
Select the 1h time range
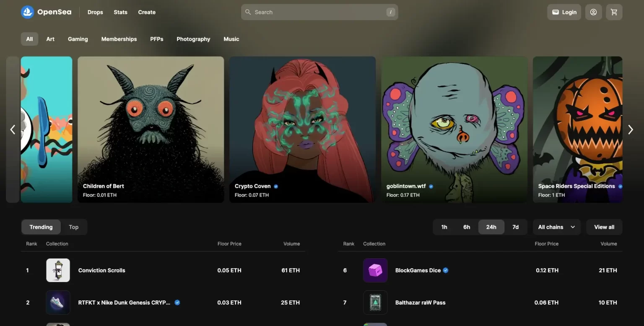pyautogui.click(x=444, y=227)
